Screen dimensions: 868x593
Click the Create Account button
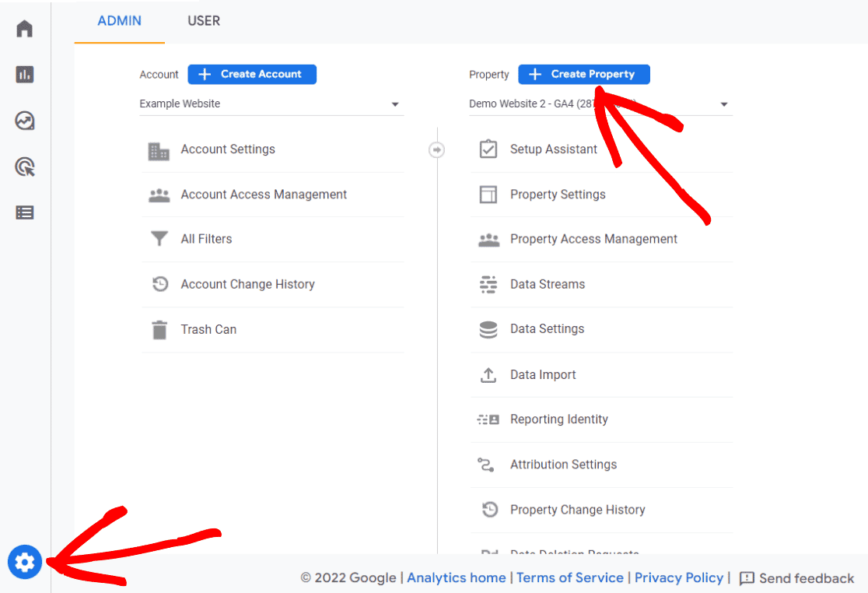tap(252, 75)
